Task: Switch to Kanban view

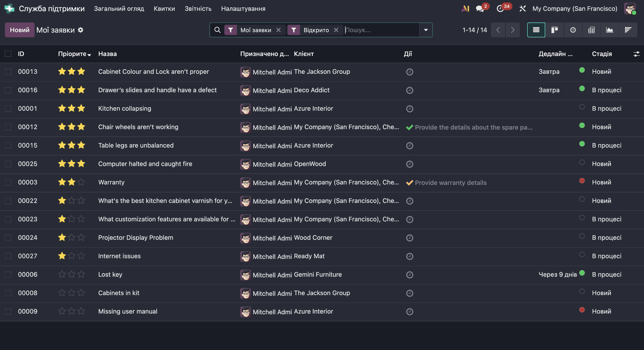Action: 554,30
